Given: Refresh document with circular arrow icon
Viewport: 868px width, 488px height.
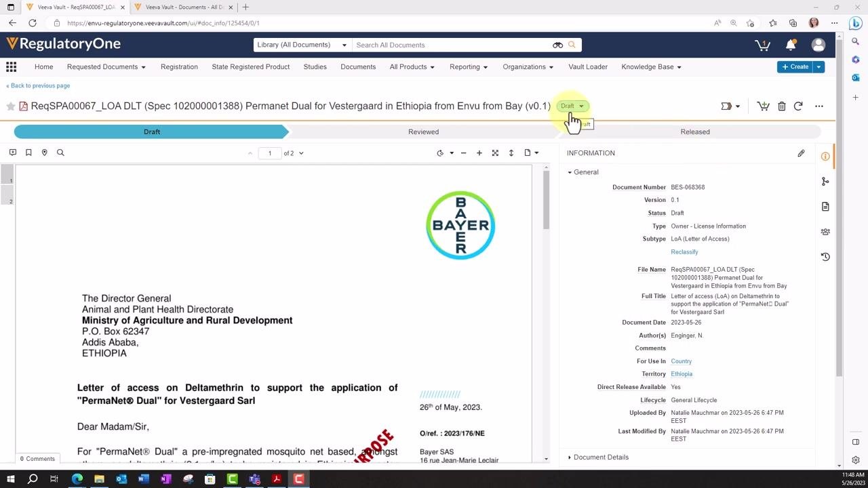Looking at the screenshot, I should (798, 106).
